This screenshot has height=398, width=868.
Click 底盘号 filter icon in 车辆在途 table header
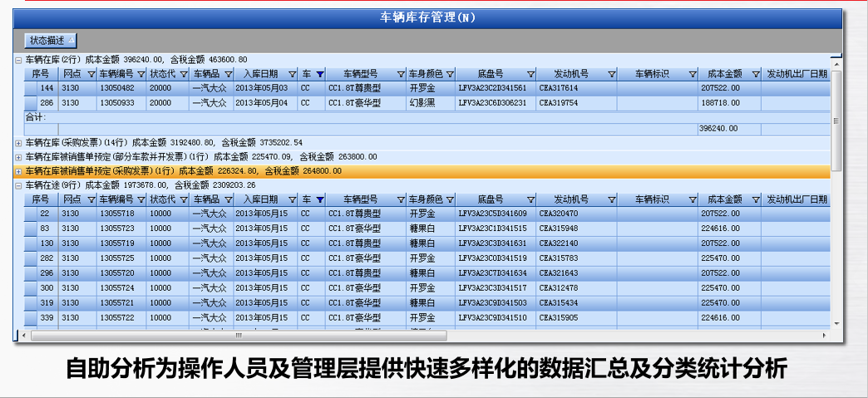(x=530, y=200)
